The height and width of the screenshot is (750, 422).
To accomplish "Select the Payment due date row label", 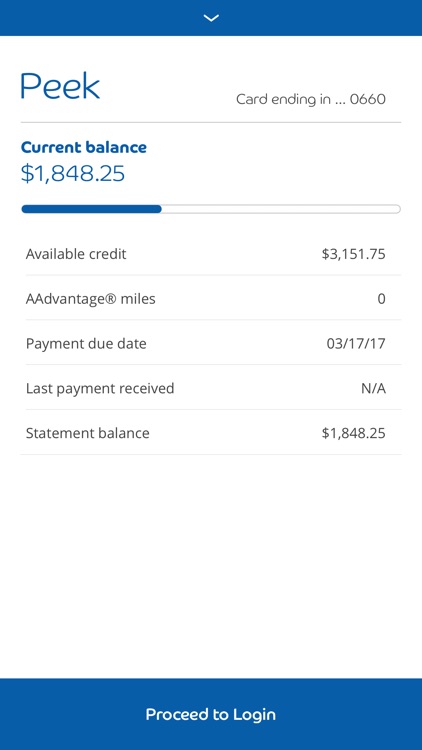I will [x=86, y=344].
